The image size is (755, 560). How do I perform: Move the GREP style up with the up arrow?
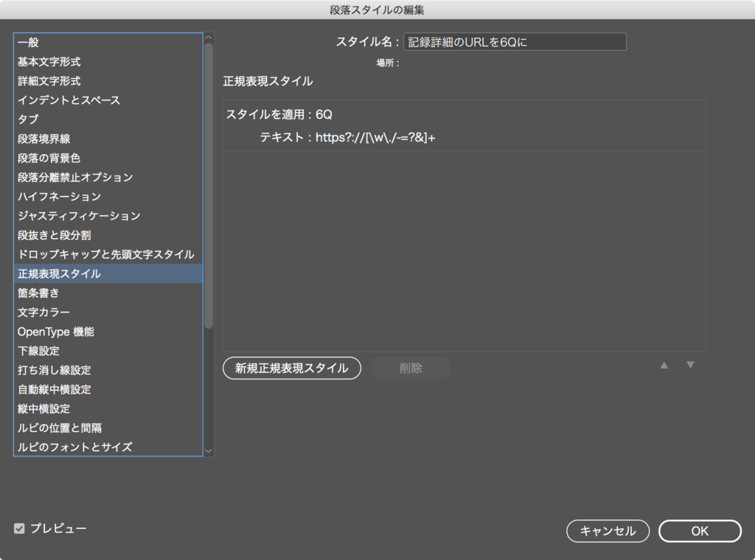(664, 365)
